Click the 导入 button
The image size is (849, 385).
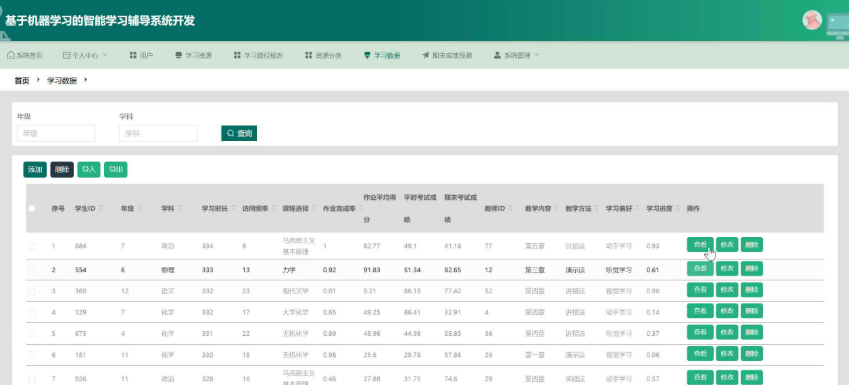pos(89,169)
